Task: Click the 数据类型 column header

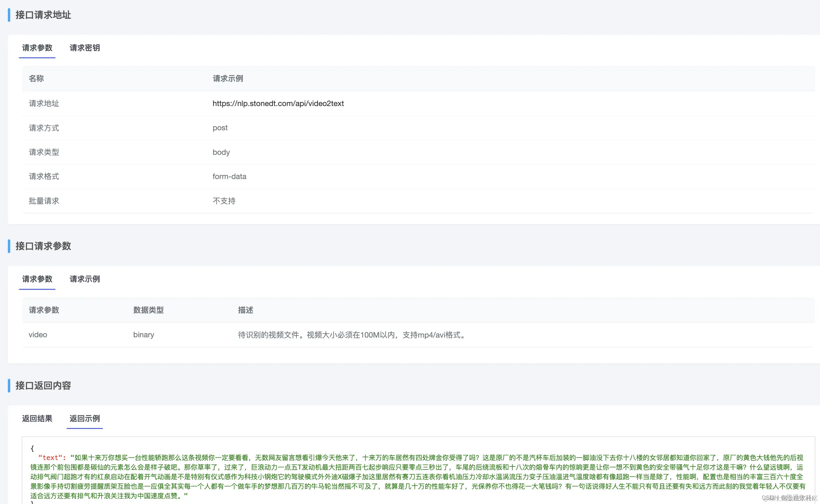Action: tap(148, 310)
